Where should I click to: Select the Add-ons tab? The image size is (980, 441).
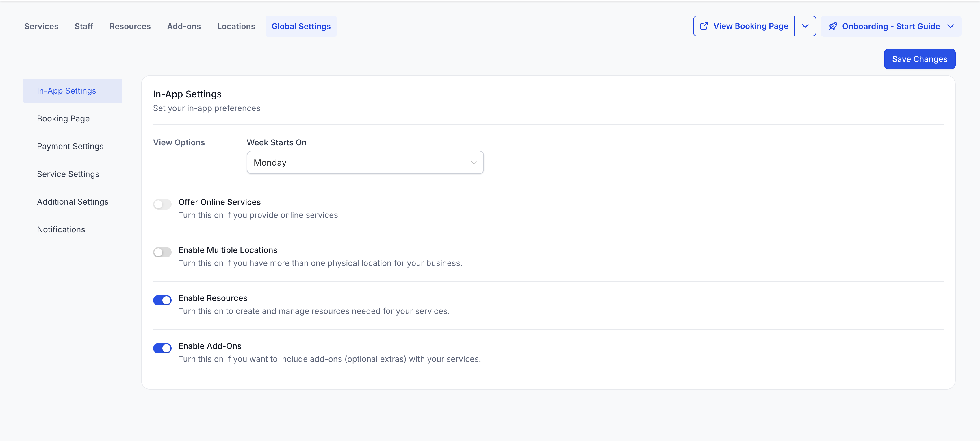[184, 26]
